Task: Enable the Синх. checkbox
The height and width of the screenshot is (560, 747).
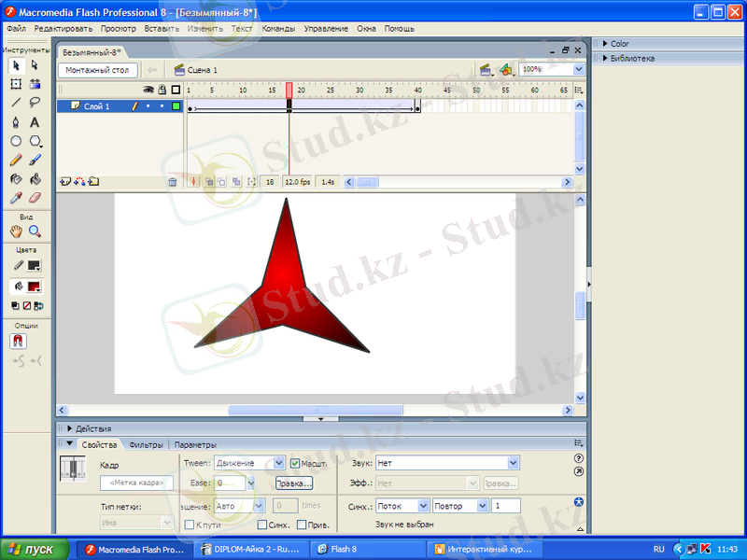Action: 262,525
